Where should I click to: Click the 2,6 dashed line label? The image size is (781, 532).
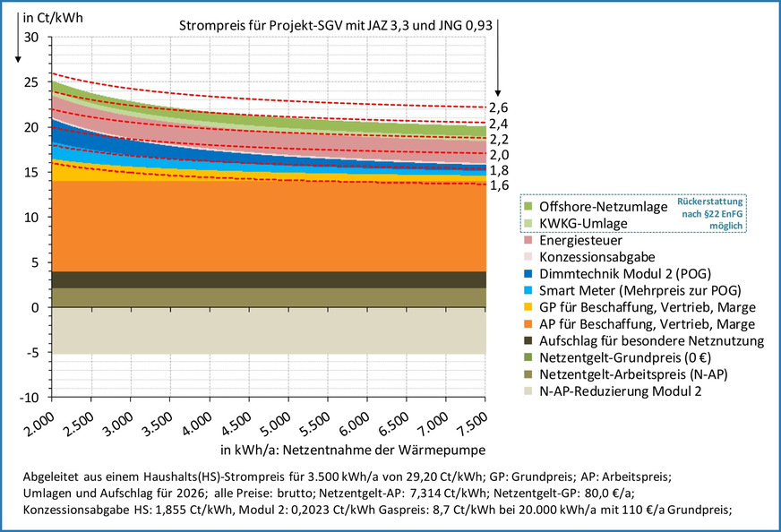point(499,107)
